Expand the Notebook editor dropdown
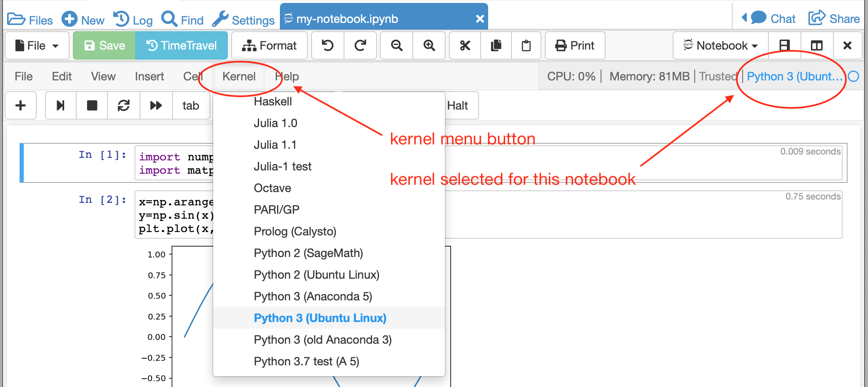 click(x=720, y=45)
